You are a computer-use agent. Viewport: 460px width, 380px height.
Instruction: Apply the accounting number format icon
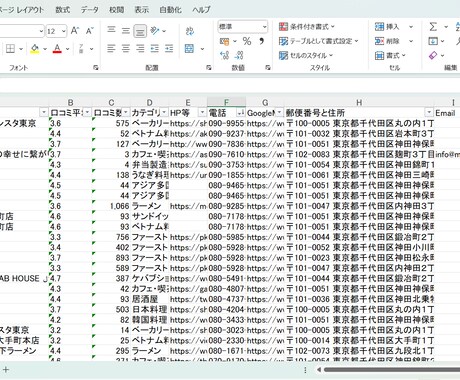[x=224, y=41]
